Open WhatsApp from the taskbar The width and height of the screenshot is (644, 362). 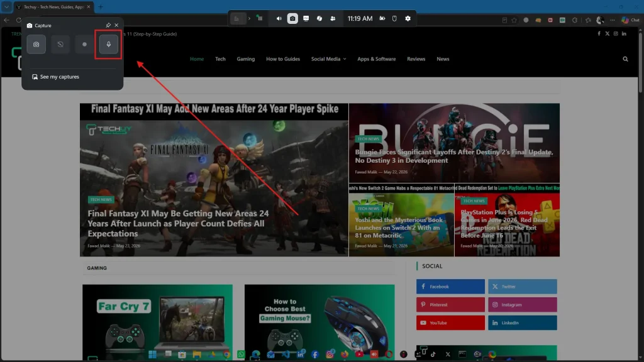click(241, 354)
